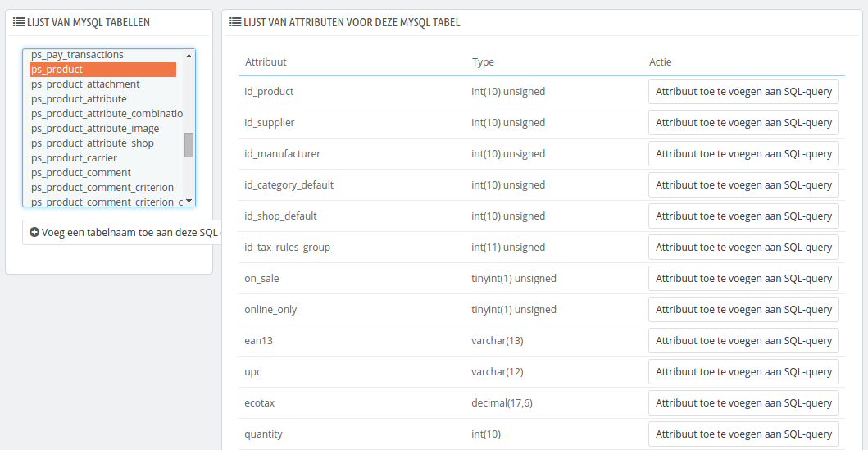Add quantity attribute to SQL query
The width and height of the screenshot is (868, 450).
click(x=743, y=434)
